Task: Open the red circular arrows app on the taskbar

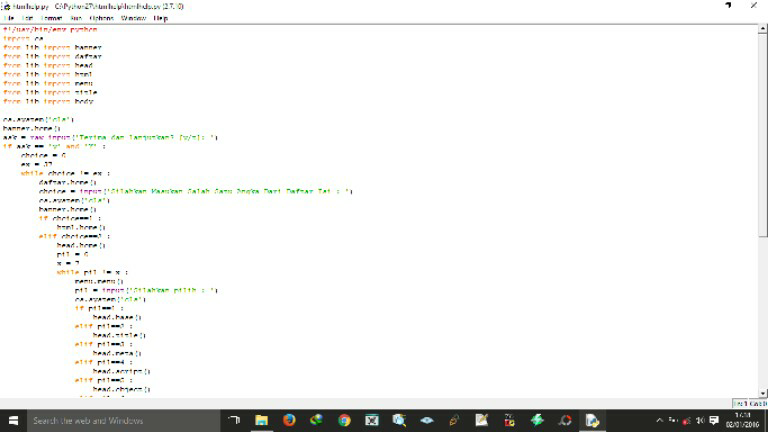Action: [x=565, y=421]
